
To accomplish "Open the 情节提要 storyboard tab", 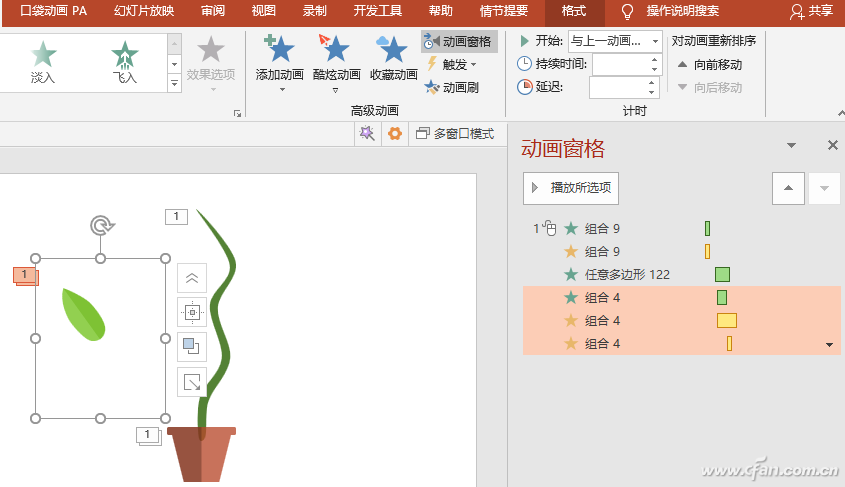I will point(504,11).
